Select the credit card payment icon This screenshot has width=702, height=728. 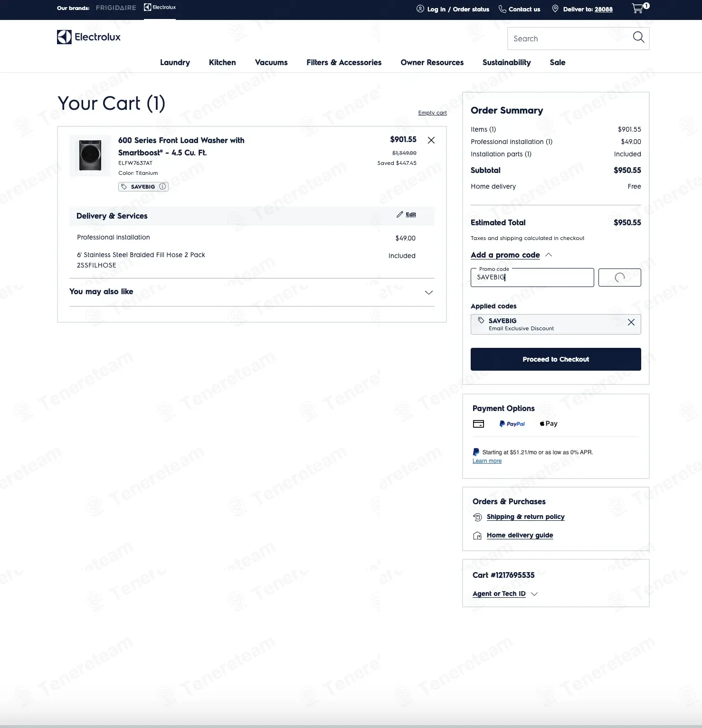click(x=478, y=424)
